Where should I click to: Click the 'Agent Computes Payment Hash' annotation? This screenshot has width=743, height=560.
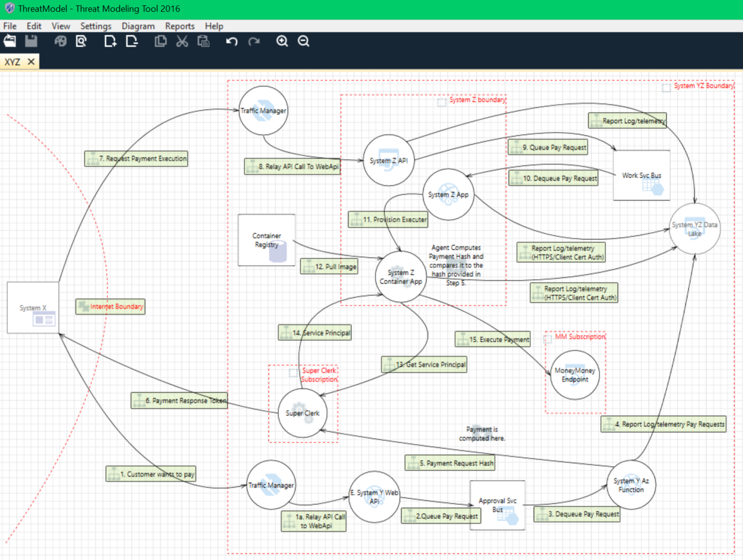click(456, 265)
